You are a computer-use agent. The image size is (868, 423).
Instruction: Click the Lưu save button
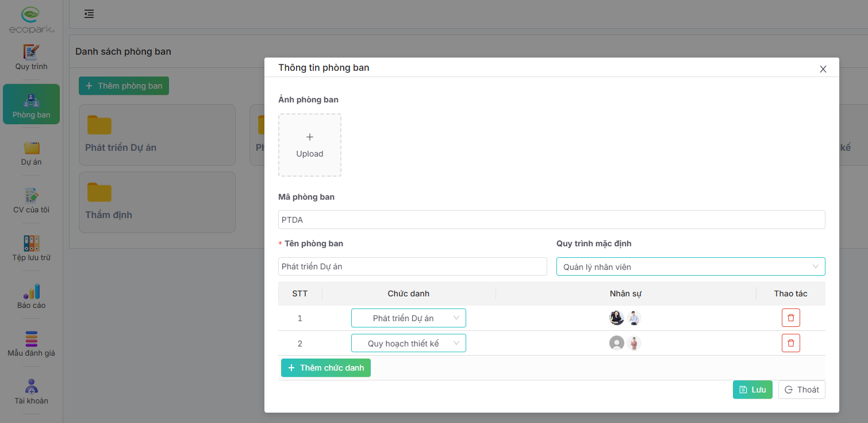[x=752, y=390]
